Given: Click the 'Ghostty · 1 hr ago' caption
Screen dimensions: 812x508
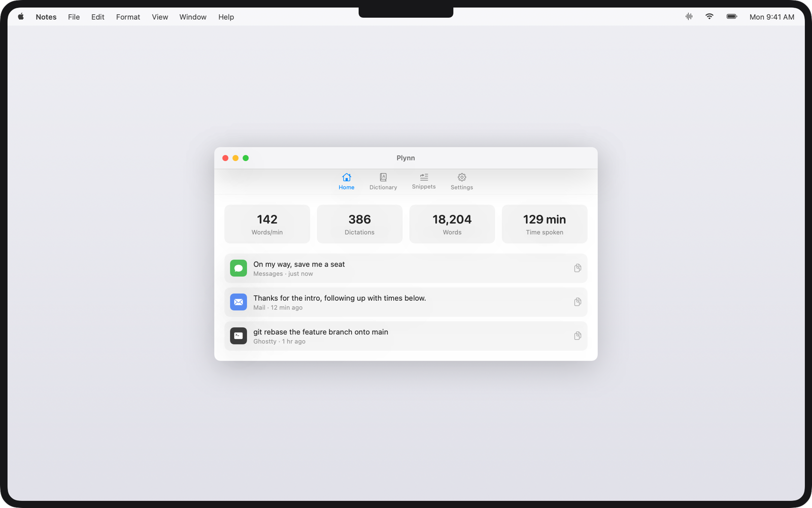Looking at the screenshot, I should [x=280, y=341].
